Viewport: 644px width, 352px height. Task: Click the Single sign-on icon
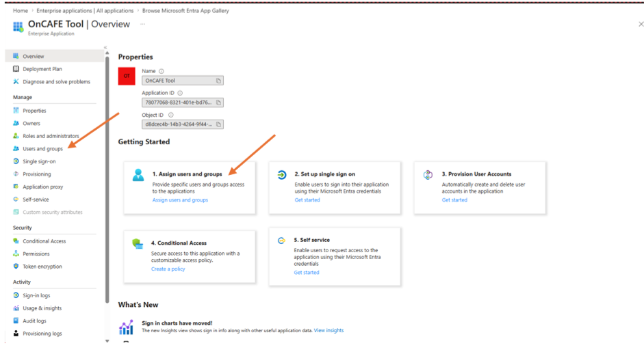16,161
